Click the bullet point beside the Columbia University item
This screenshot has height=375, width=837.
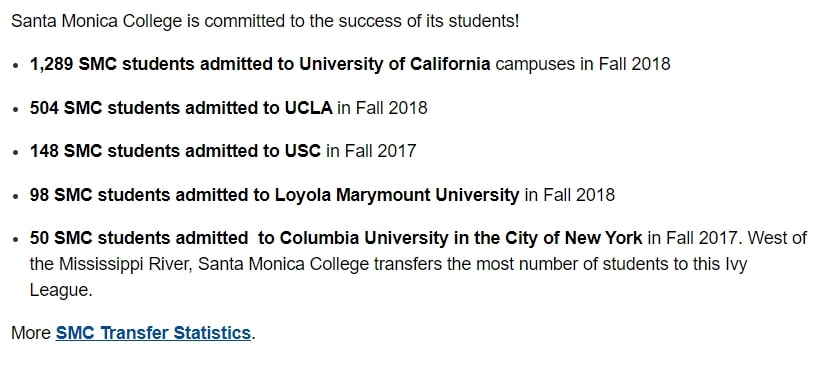[x=16, y=239]
